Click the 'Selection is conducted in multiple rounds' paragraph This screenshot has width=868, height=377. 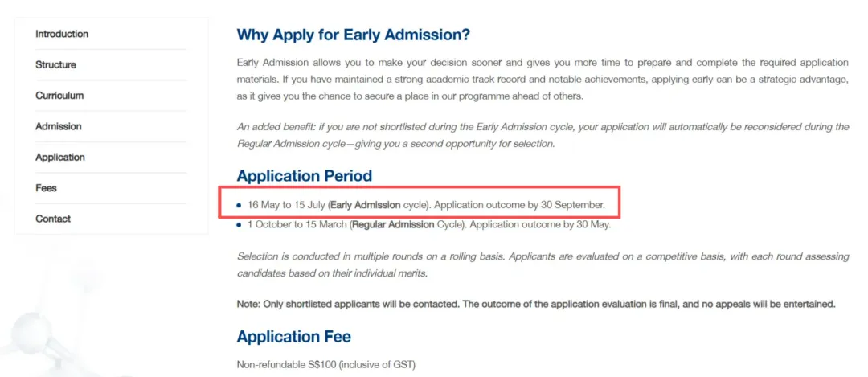coord(542,264)
